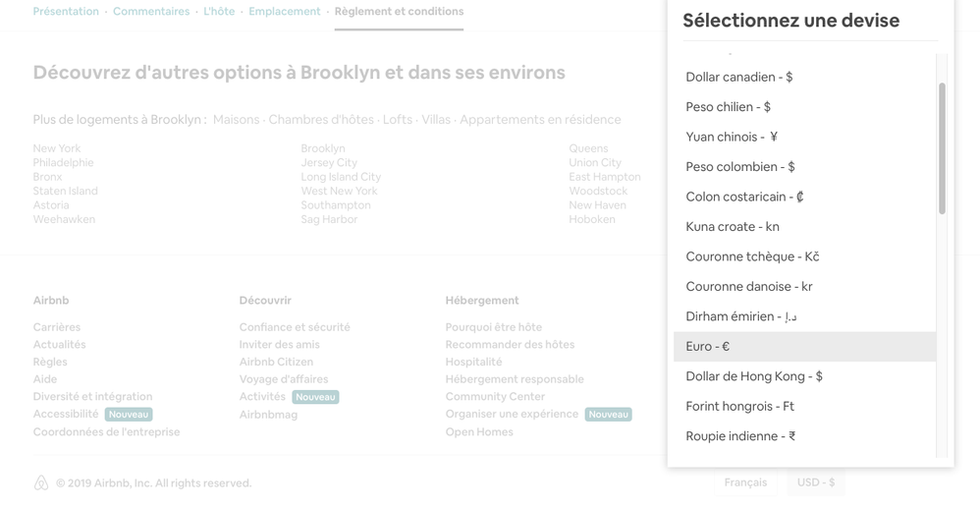The image size is (980, 509).
Task: Open the Carrières footer link
Action: click(57, 327)
